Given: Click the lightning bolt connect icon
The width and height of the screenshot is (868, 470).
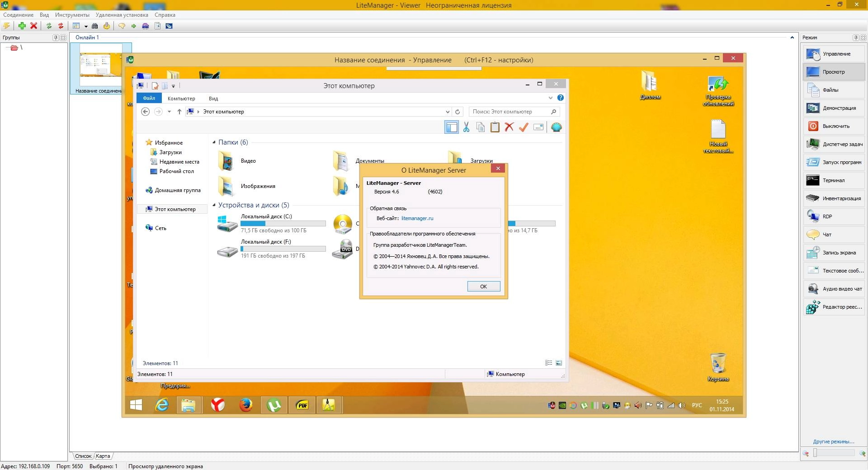Looking at the screenshot, I should [7, 26].
